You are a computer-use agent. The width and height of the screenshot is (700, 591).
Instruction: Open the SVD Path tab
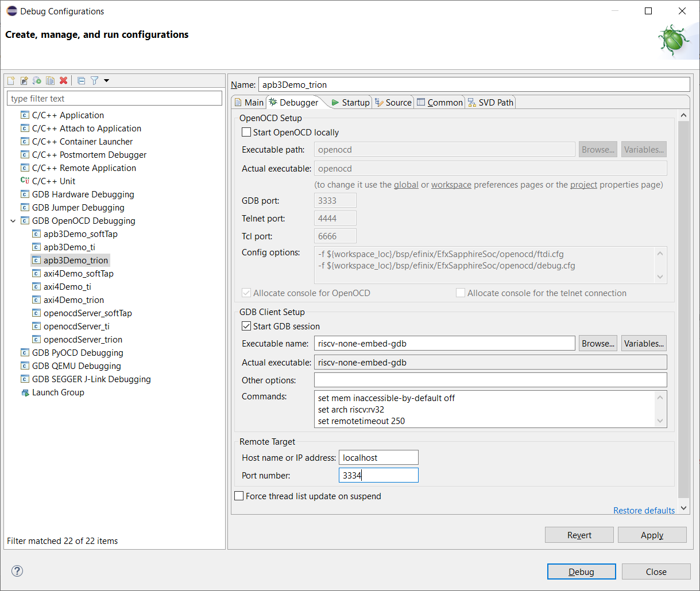point(490,103)
